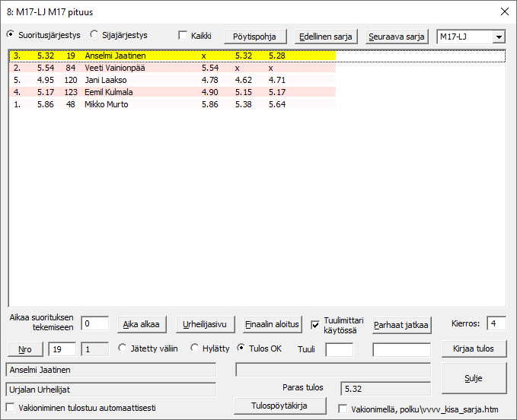Click the Kierros number field
The image size is (517, 420).
[496, 324]
